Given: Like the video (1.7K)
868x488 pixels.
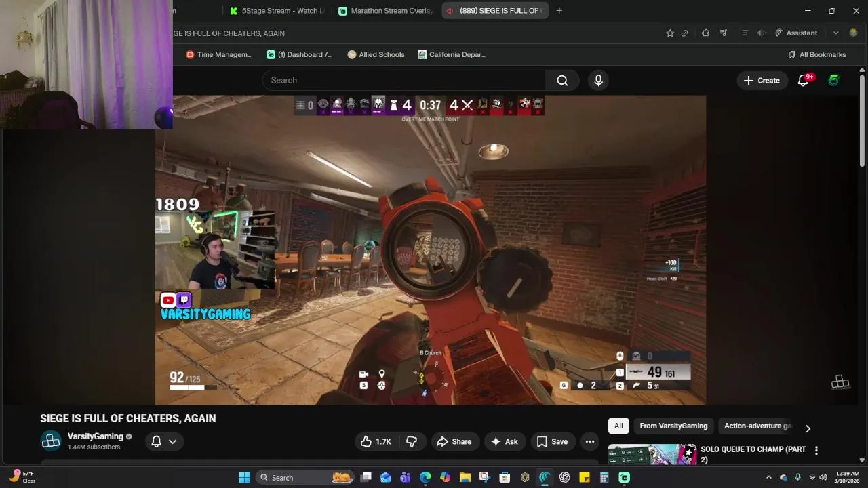Looking at the screenshot, I should [x=376, y=441].
